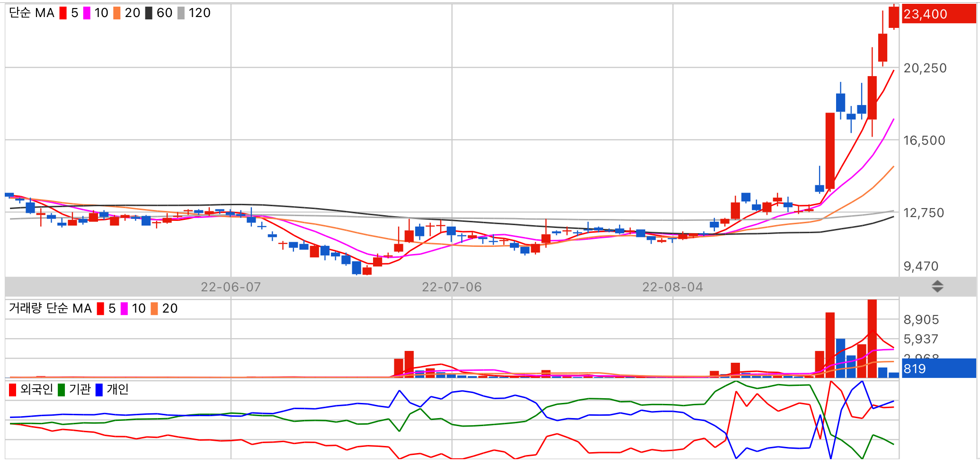Click the magenta 10-day price MA swatch
This screenshot has width=980, height=463.
87,13
